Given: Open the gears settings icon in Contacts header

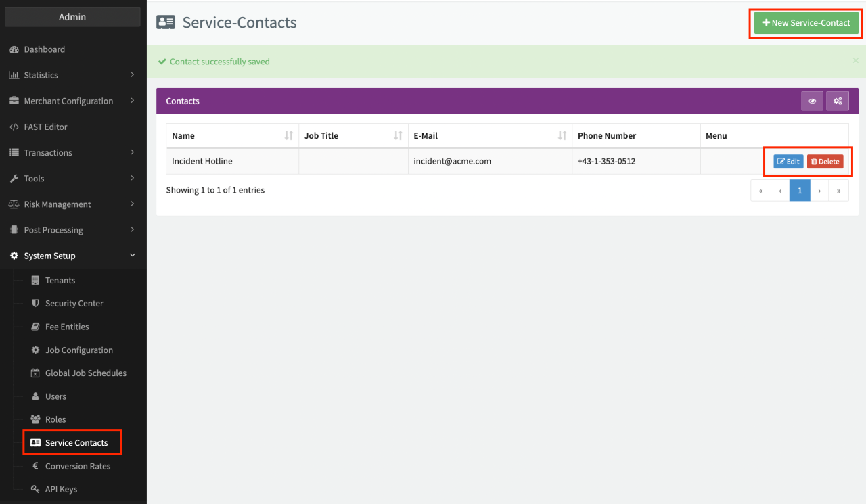Looking at the screenshot, I should click(x=837, y=101).
